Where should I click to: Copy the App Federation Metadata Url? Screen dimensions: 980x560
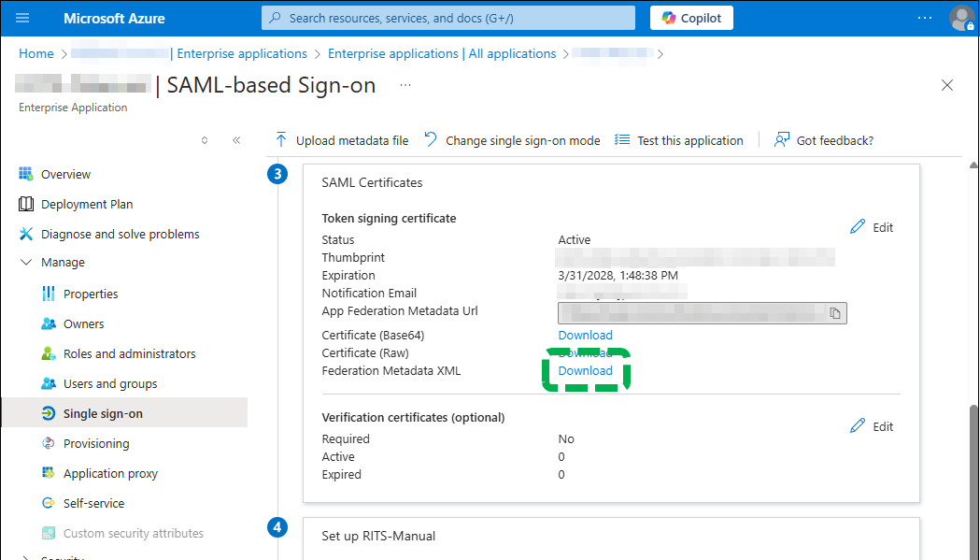tap(834, 312)
